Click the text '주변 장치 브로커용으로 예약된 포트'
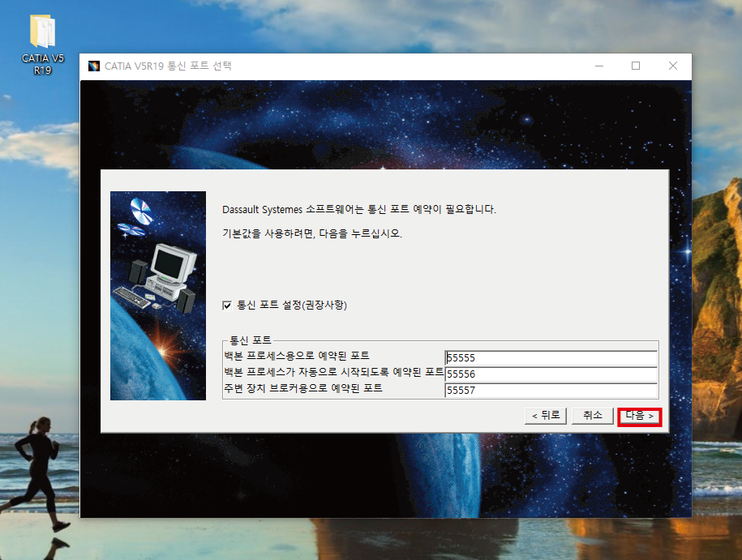This screenshot has height=560, width=742. tap(302, 388)
